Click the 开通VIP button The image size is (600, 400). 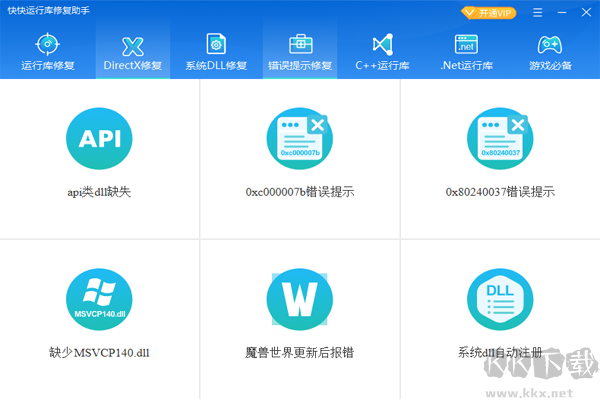point(489,13)
